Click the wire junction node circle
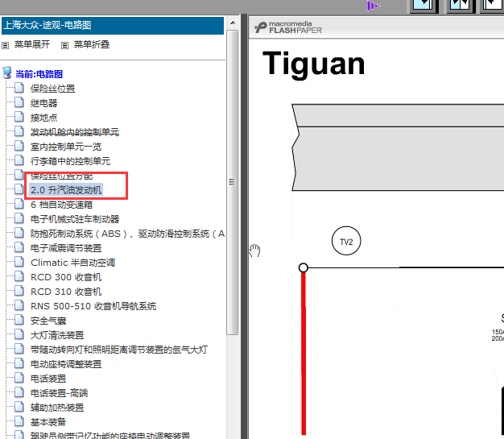 click(x=303, y=267)
